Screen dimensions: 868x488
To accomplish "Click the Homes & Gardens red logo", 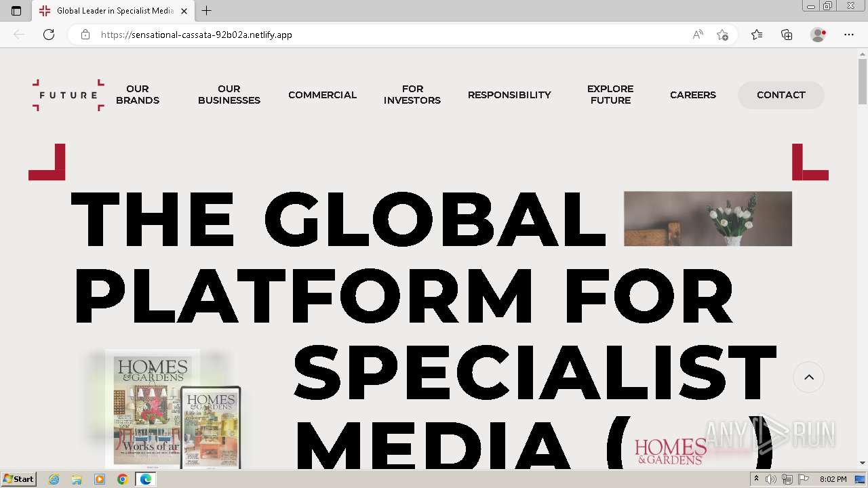I will (671, 451).
